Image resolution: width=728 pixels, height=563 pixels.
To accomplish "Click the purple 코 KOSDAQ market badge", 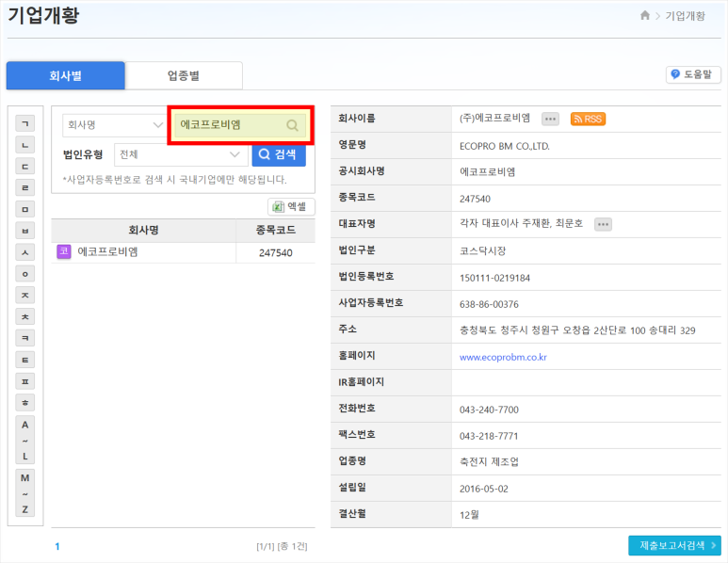I will [64, 251].
